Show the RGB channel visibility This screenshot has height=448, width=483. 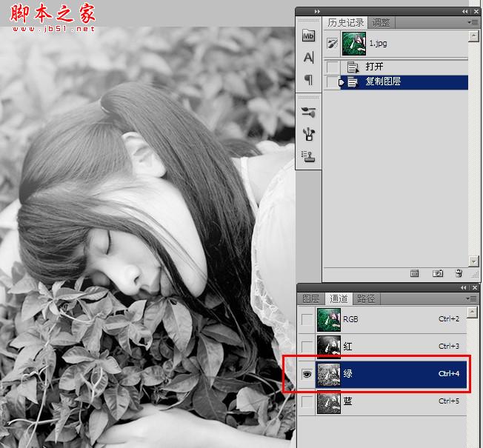307,319
